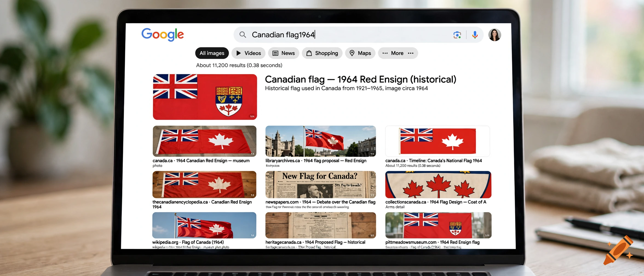This screenshot has height=276, width=644.
Task: Open the old document on wood thumbnail
Action: [x=321, y=225]
